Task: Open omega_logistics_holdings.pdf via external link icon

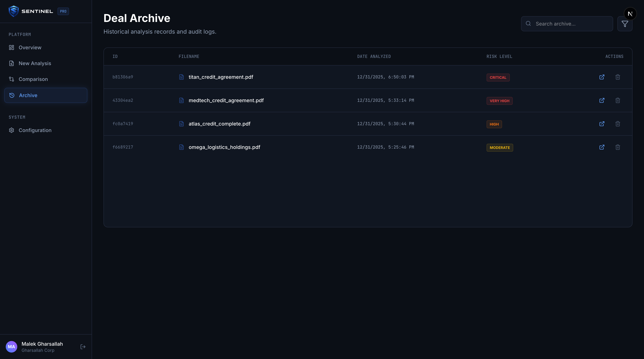Action: point(602,147)
